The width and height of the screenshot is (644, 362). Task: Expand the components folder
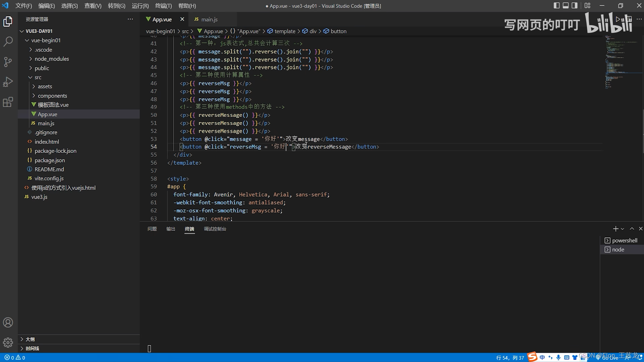point(79,96)
